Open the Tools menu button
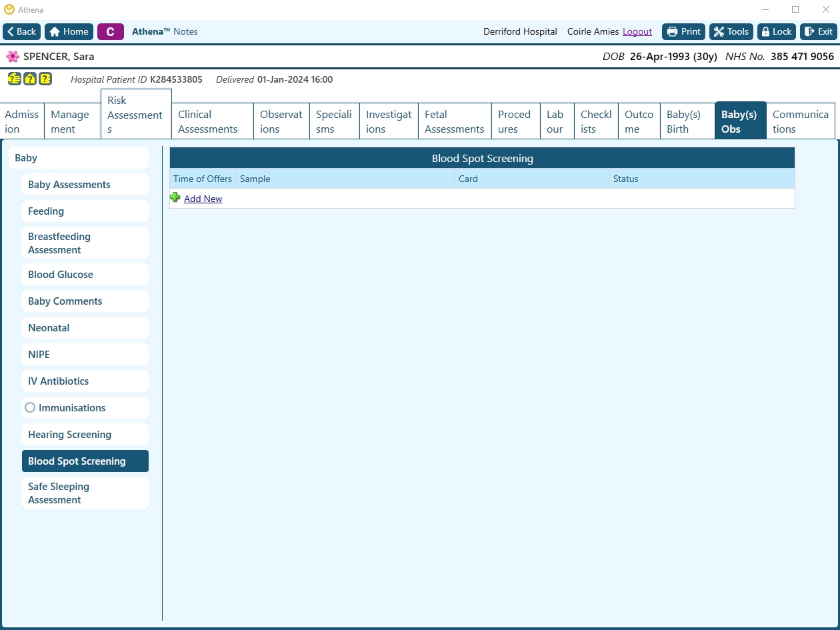Viewport: 840px width, 630px height. click(731, 31)
